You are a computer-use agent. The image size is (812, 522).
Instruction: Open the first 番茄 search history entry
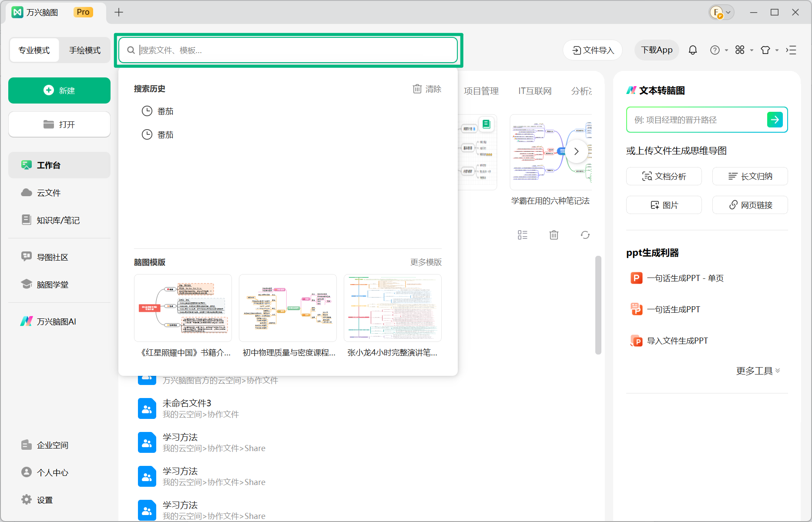158,111
